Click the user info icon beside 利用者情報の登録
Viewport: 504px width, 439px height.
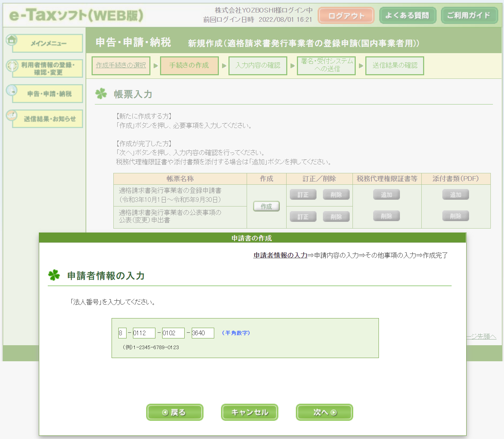pos(12,66)
